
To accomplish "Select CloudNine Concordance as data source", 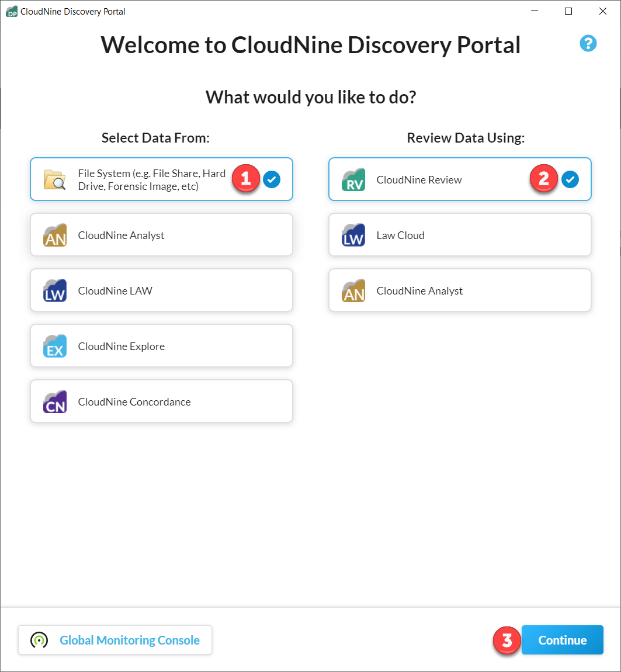I will [x=161, y=401].
